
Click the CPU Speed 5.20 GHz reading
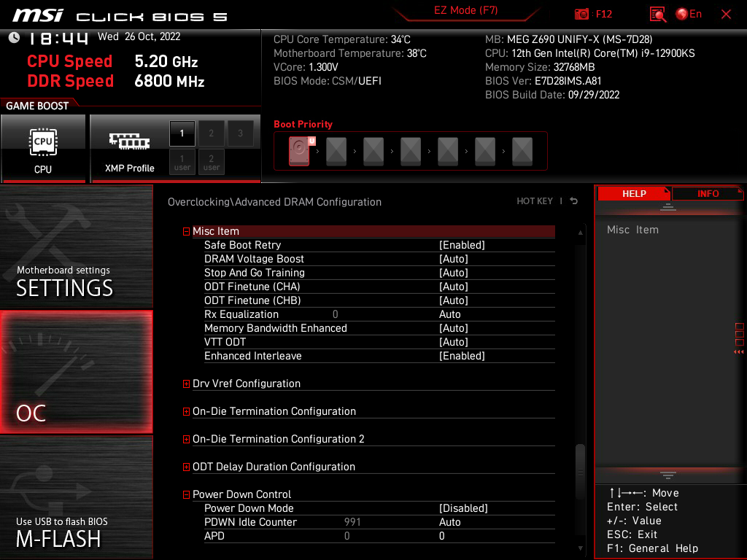(112, 61)
